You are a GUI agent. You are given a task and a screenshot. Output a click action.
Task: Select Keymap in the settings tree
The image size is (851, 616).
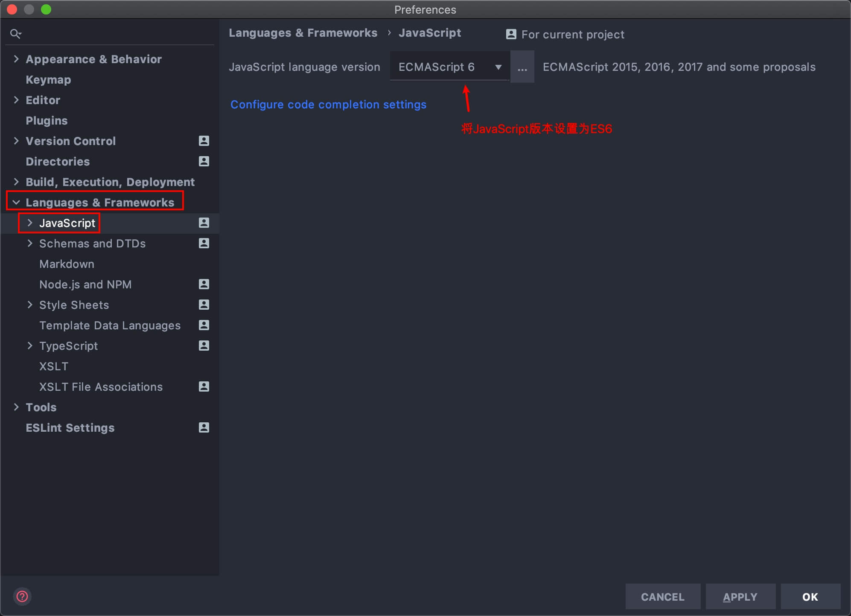(48, 80)
